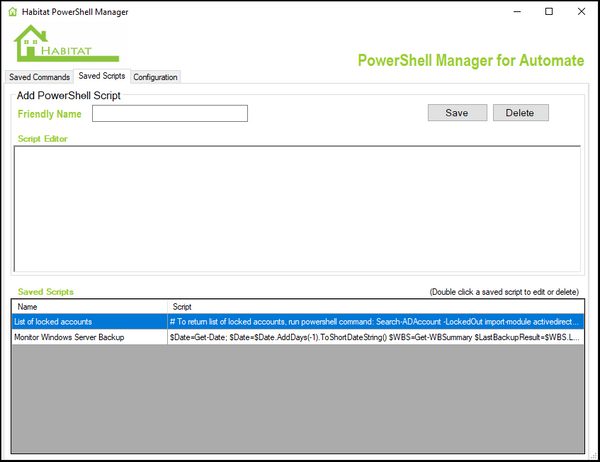Click the Delete button
Screen dimensions: 600x462
(520, 113)
